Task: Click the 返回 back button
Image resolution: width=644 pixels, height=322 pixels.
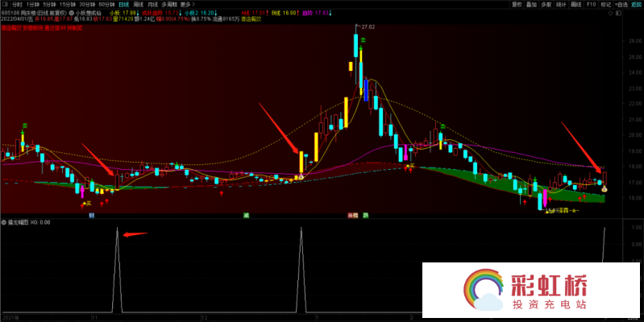Action: tap(636, 5)
